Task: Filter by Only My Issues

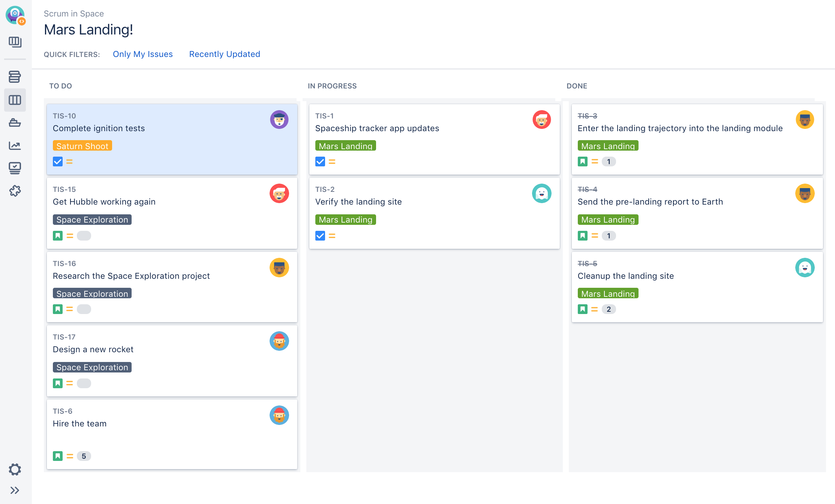Action: coord(142,54)
